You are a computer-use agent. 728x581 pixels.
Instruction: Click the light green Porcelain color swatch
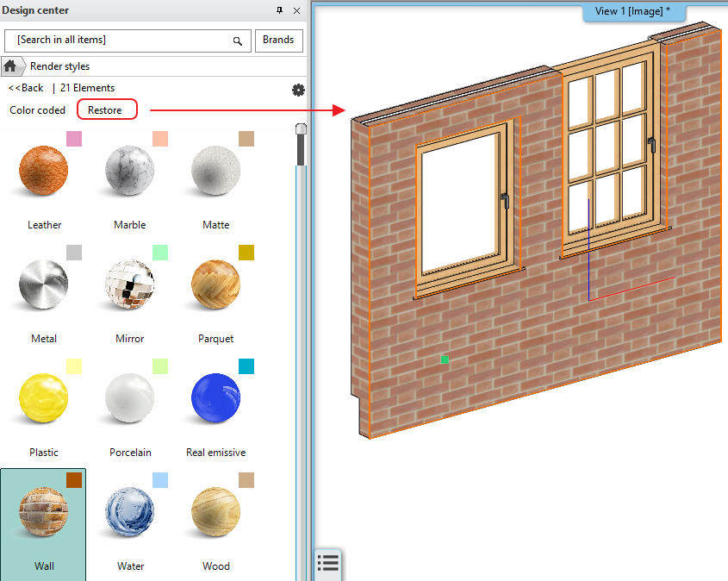click(160, 366)
